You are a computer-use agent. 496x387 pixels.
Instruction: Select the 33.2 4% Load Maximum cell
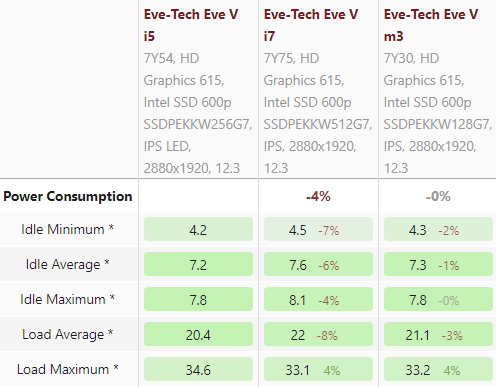[438, 369]
